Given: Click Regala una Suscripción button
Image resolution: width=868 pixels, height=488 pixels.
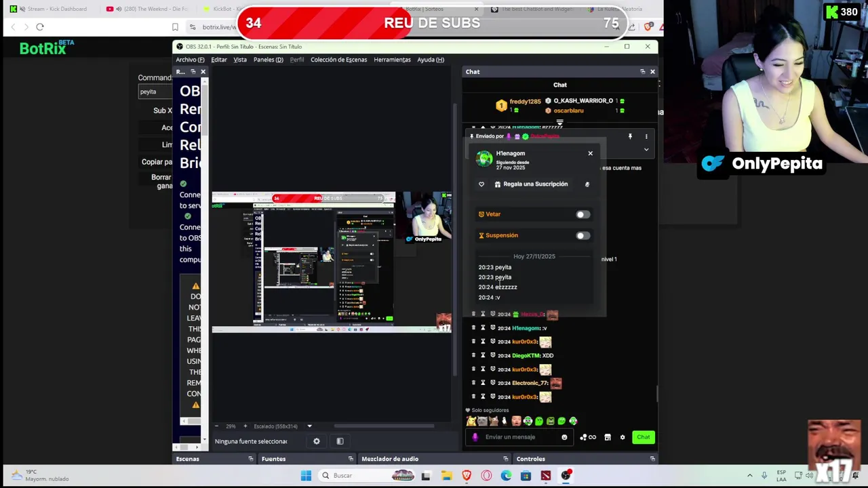Looking at the screenshot, I should pos(531,184).
